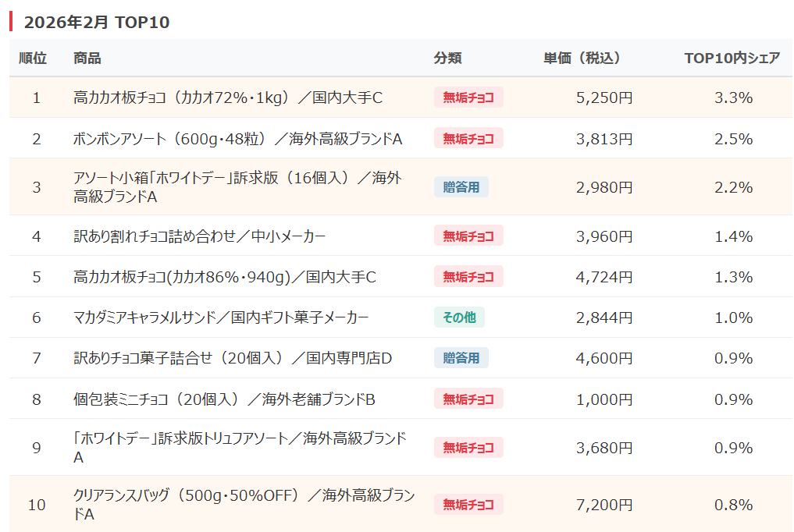Select the 贈答用 badge on rank 7
Image resolution: width=794 pixels, height=532 pixels.
click(460, 358)
